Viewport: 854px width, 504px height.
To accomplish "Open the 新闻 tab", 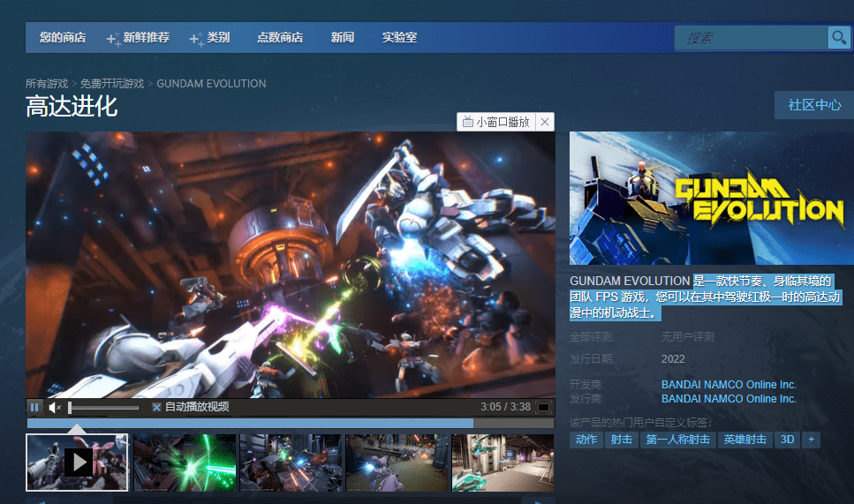I will pyautogui.click(x=343, y=38).
